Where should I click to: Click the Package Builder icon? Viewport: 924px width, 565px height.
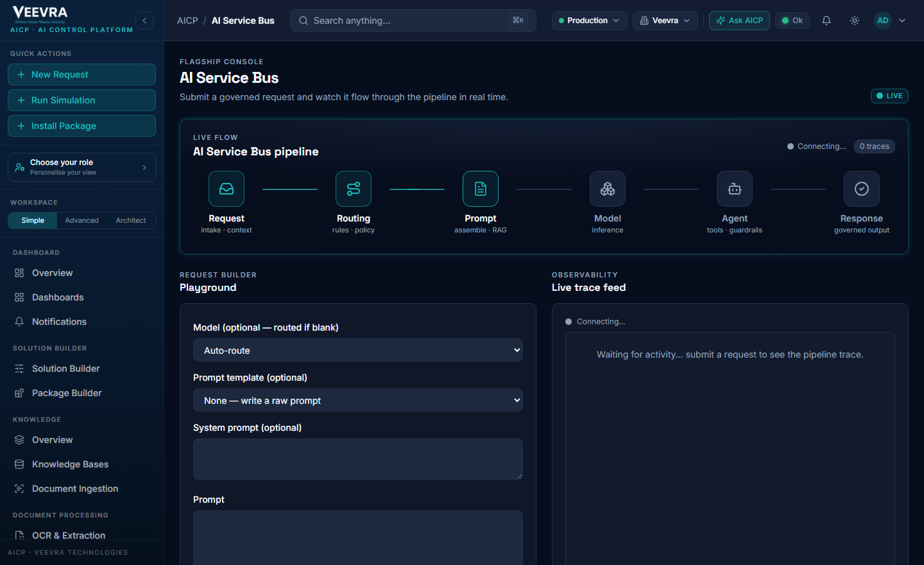[x=19, y=393]
